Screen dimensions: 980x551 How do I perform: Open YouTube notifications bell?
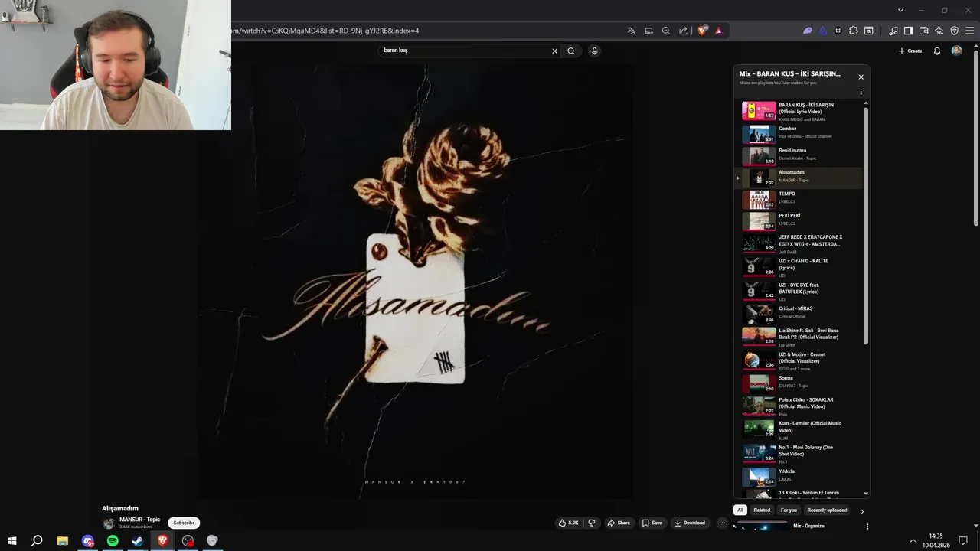936,51
